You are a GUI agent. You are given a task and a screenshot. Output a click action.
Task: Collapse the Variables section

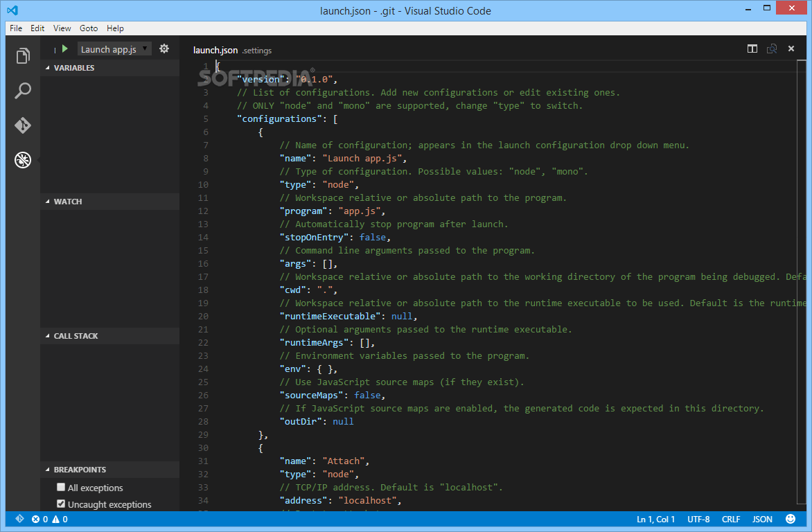click(x=73, y=68)
